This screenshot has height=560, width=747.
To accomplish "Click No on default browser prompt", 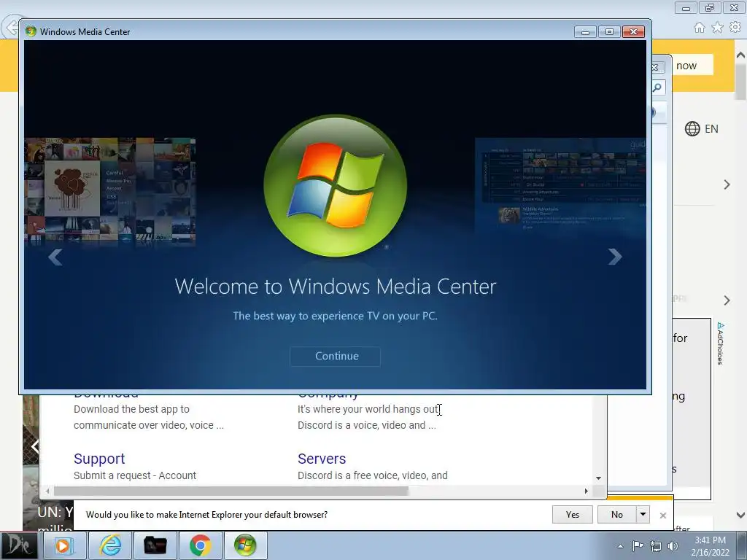I will (617, 514).
